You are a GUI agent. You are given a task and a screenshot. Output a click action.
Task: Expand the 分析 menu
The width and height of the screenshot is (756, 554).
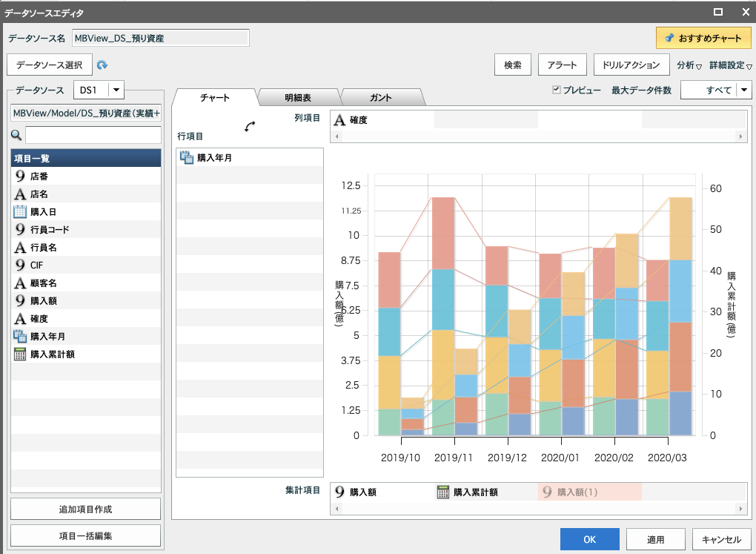pyautogui.click(x=689, y=65)
